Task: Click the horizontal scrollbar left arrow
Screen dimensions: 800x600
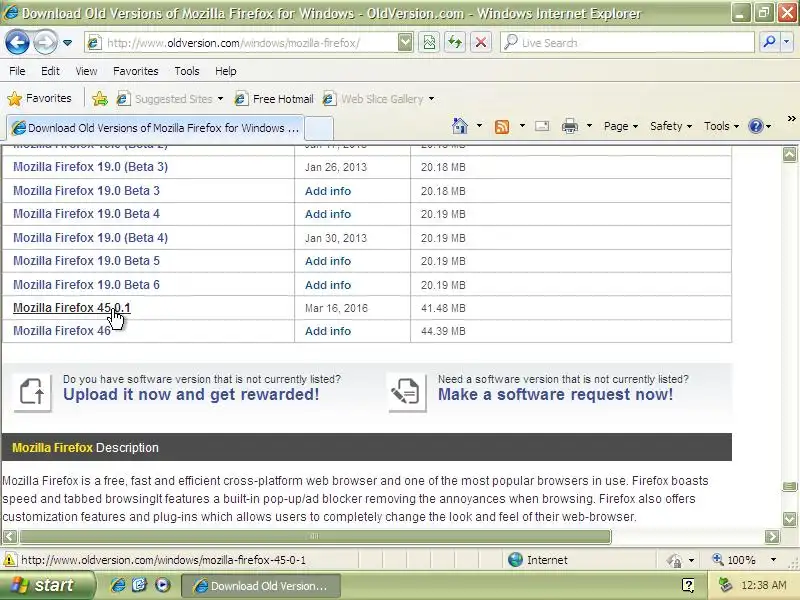Action: pos(10,536)
